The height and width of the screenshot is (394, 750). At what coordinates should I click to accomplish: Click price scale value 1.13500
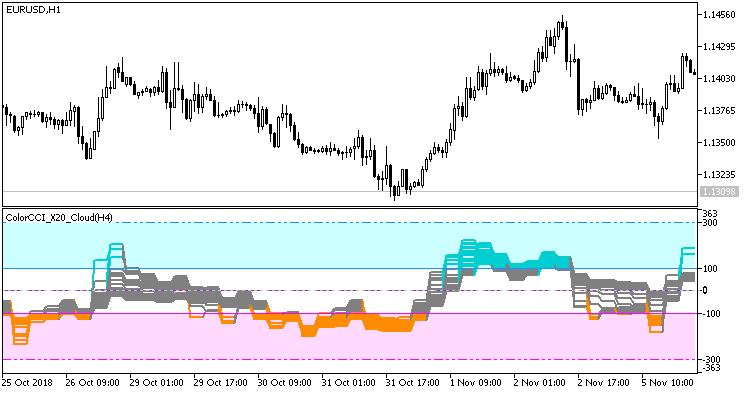click(719, 142)
